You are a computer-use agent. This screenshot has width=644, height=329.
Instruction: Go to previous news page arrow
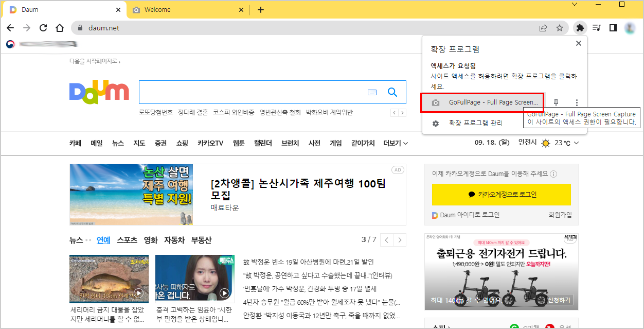pos(387,240)
